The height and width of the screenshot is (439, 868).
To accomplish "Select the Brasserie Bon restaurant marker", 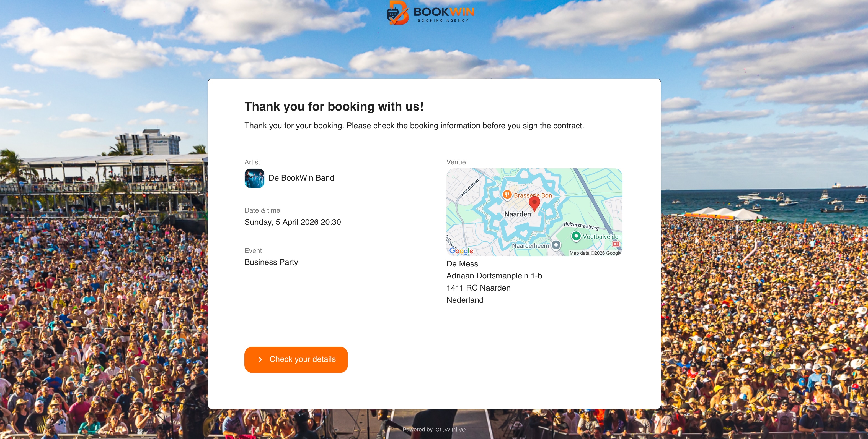I will [507, 195].
